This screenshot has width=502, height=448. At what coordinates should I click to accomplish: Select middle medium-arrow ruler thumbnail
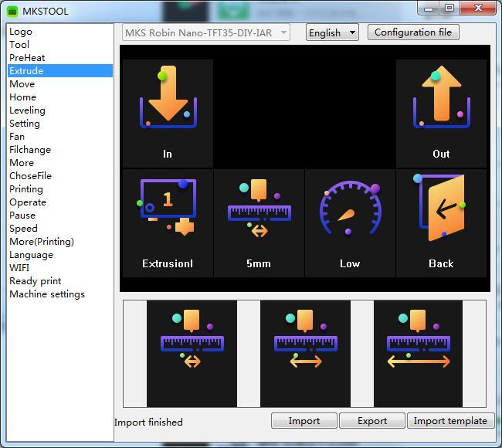[x=305, y=352]
